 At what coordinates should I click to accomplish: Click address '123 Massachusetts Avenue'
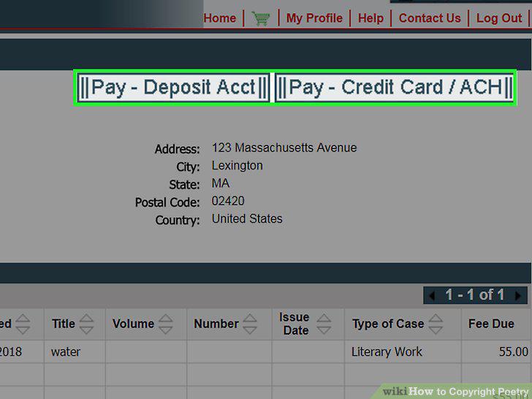(284, 148)
